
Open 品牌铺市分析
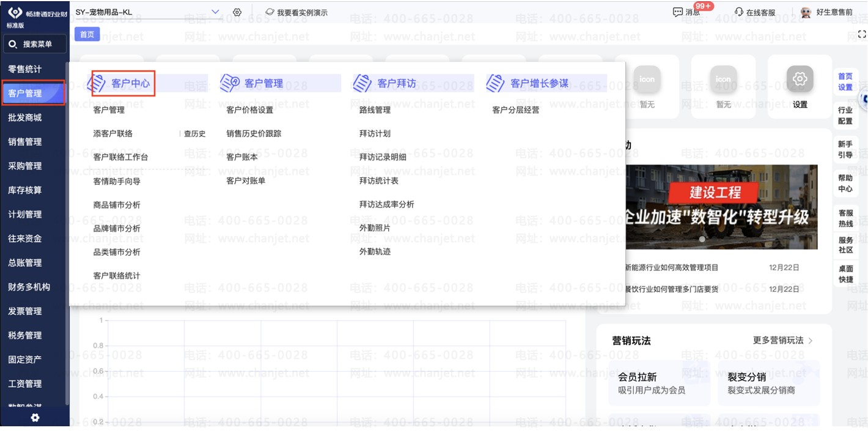pyautogui.click(x=117, y=228)
